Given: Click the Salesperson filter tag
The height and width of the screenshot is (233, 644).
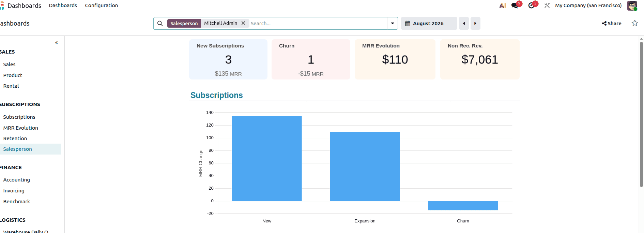Looking at the screenshot, I should coord(184,23).
